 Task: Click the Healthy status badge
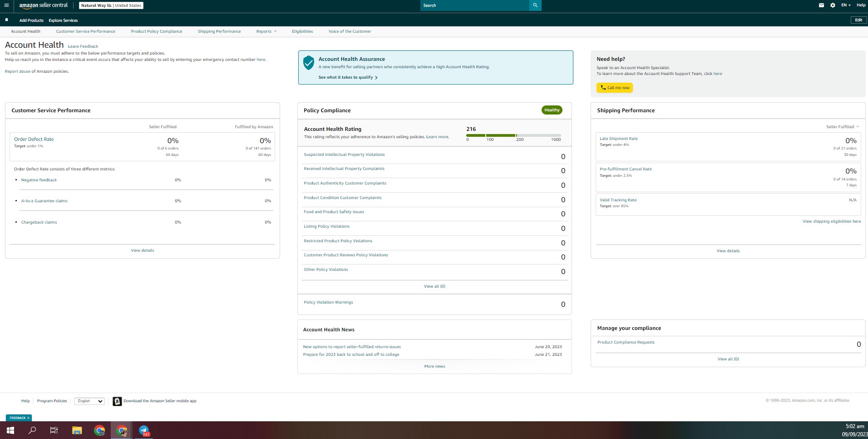[x=552, y=110]
